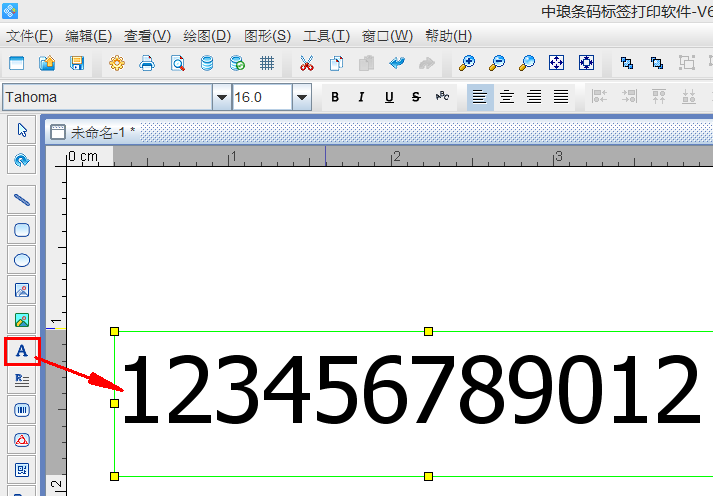The image size is (713, 496).
Task: Click the printer icon in toolbar
Action: click(x=147, y=63)
